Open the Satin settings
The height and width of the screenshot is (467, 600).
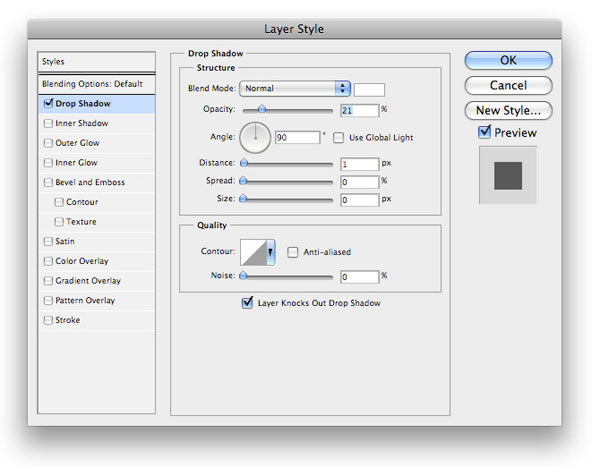[65, 242]
